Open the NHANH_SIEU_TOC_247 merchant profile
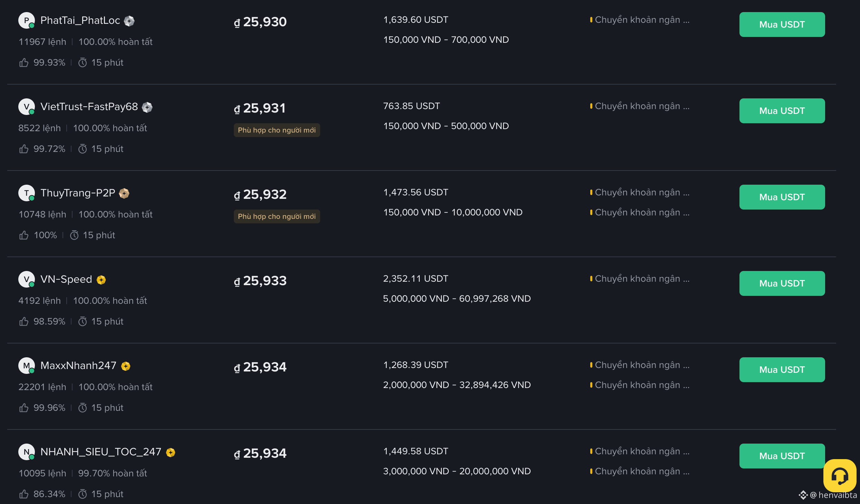The image size is (860, 504). pyautogui.click(x=101, y=452)
